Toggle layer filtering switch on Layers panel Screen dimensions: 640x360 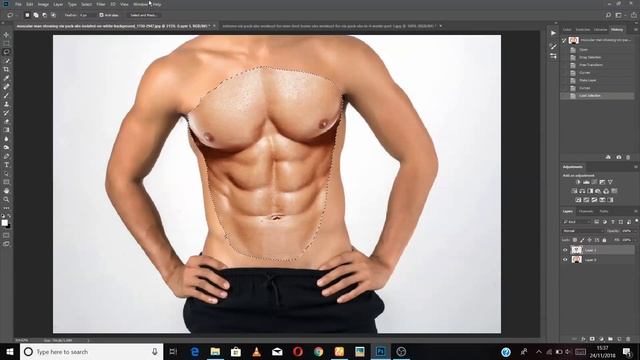636,220
